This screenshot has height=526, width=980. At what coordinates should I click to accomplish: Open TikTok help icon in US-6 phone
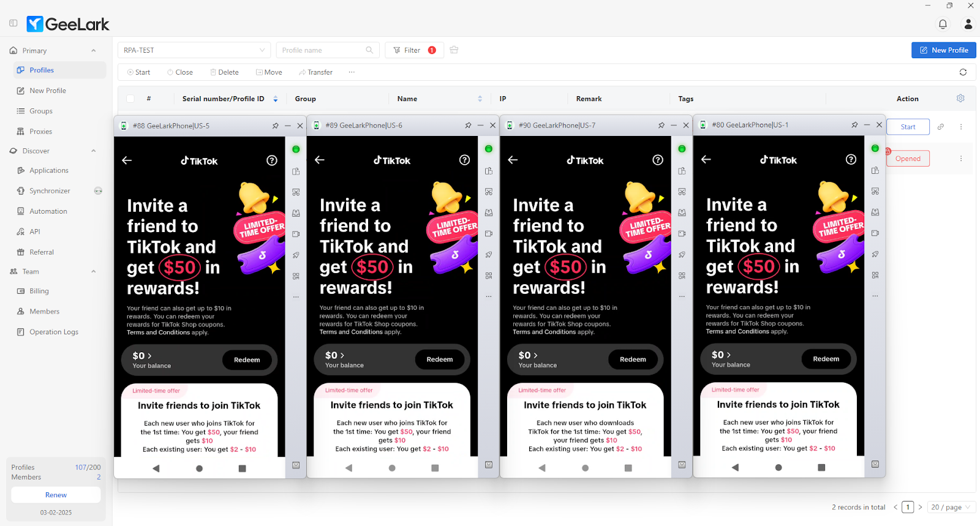click(465, 160)
